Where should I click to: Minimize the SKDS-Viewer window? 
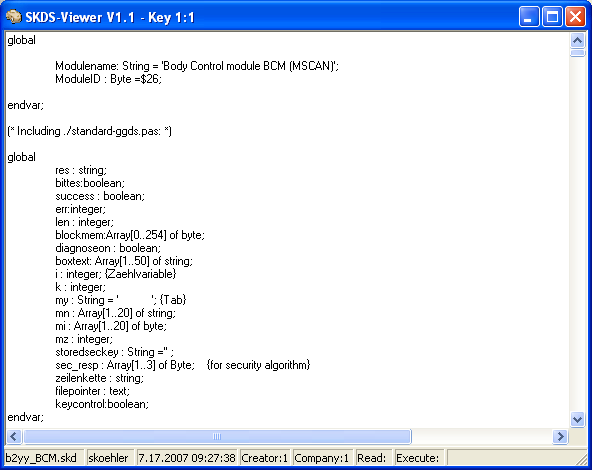(x=529, y=17)
